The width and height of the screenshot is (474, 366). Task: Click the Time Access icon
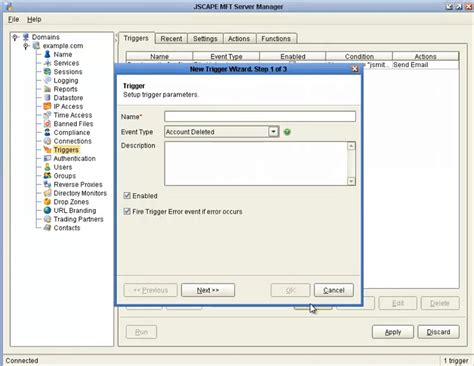[x=47, y=115]
